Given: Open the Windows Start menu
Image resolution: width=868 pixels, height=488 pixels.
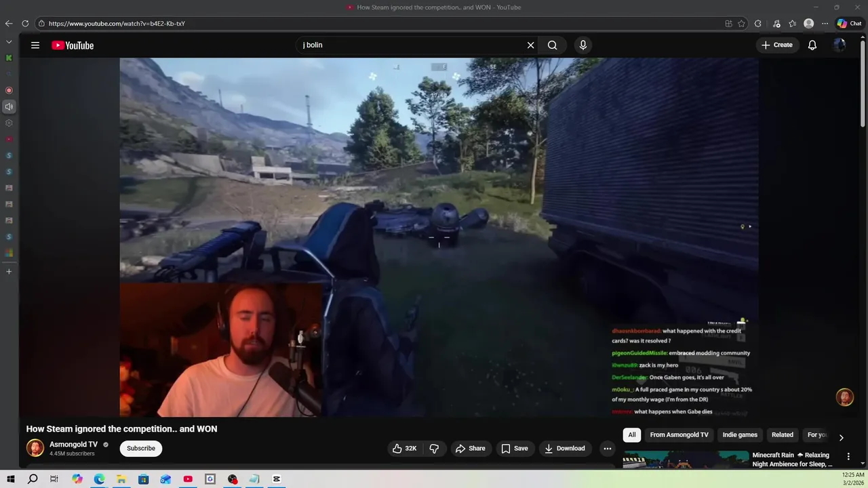Looking at the screenshot, I should 10,479.
